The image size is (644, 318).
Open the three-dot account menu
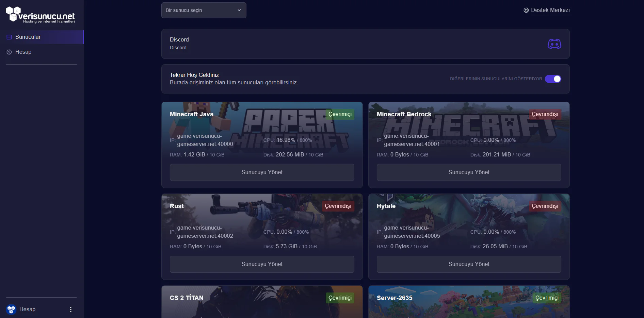[71, 309]
